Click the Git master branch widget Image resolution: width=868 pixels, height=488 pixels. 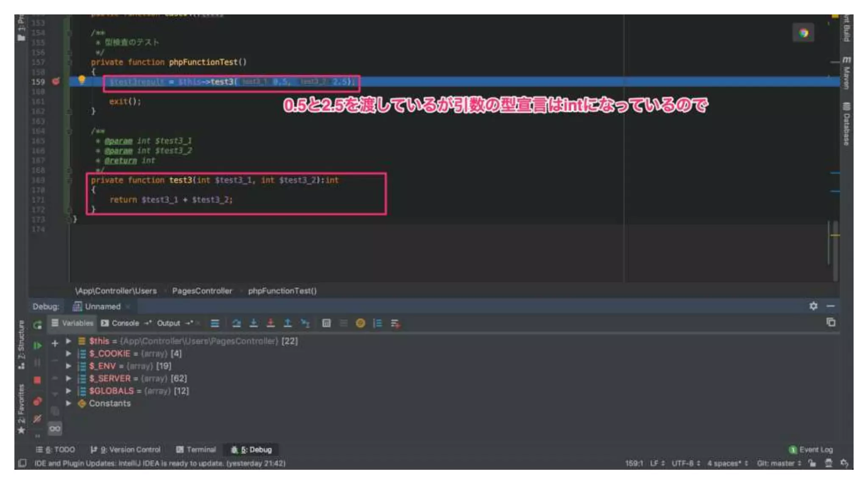coord(778,463)
